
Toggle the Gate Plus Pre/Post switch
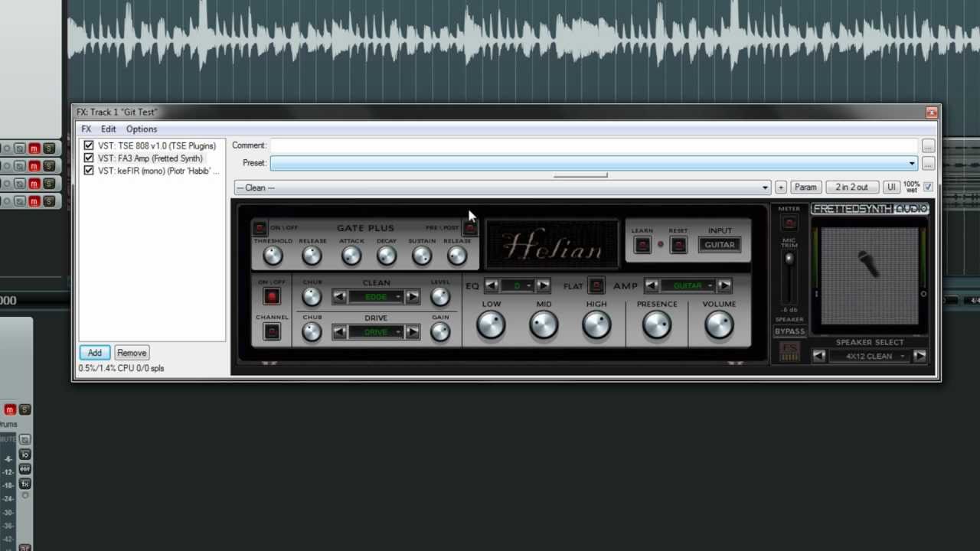[470, 228]
